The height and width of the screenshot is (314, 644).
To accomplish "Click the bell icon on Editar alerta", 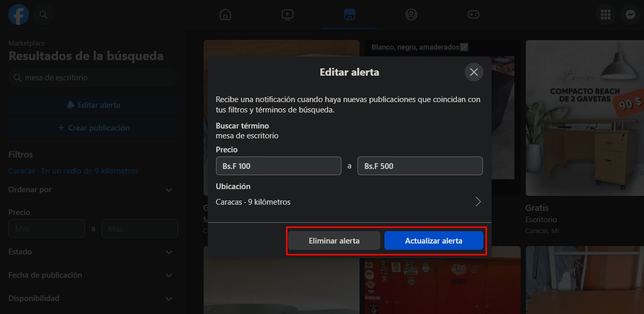I will click(x=71, y=105).
